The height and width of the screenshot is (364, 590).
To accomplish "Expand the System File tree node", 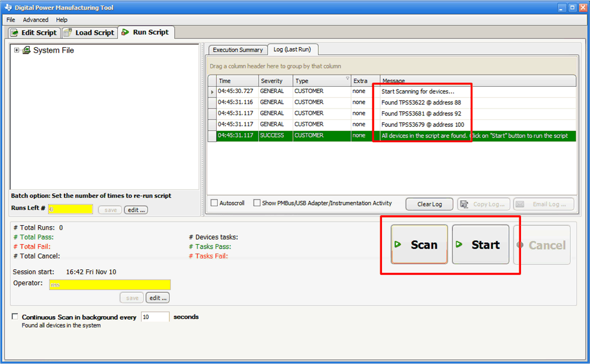I will (x=17, y=51).
